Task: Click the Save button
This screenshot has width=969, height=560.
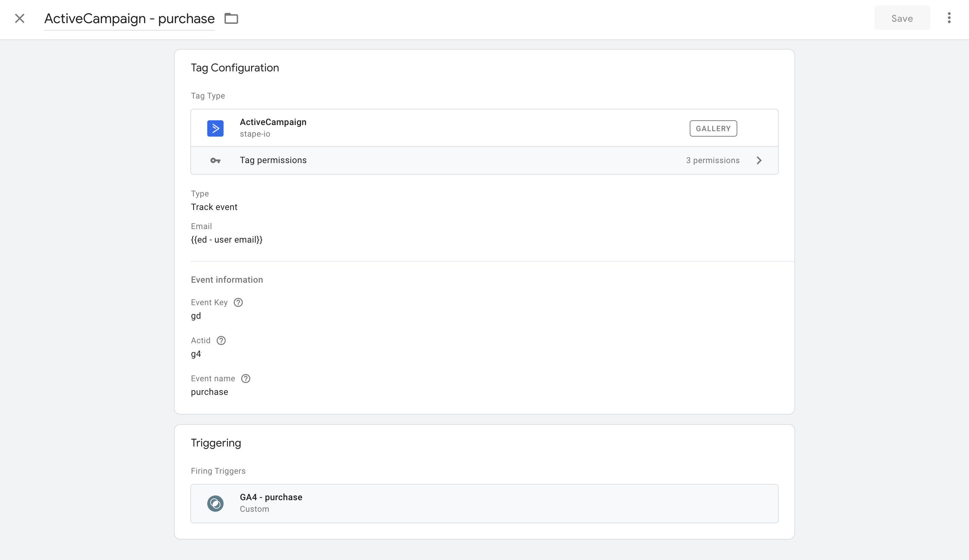Action: click(x=902, y=18)
